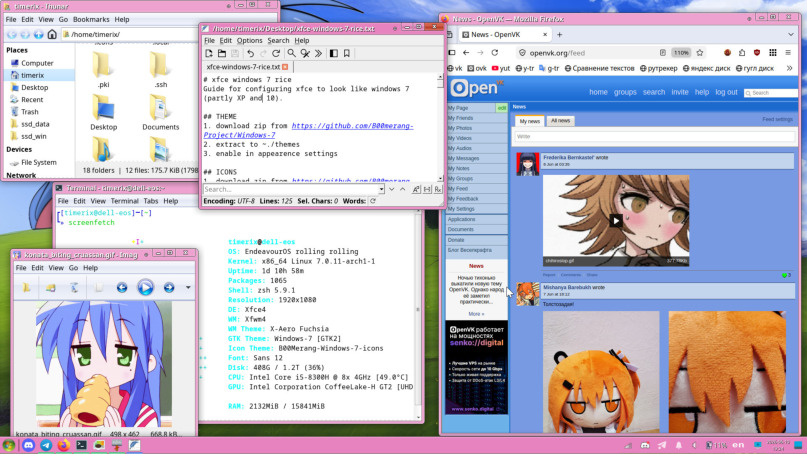
Task: Reset the 110% zoom badge in Firefox
Action: [681, 53]
